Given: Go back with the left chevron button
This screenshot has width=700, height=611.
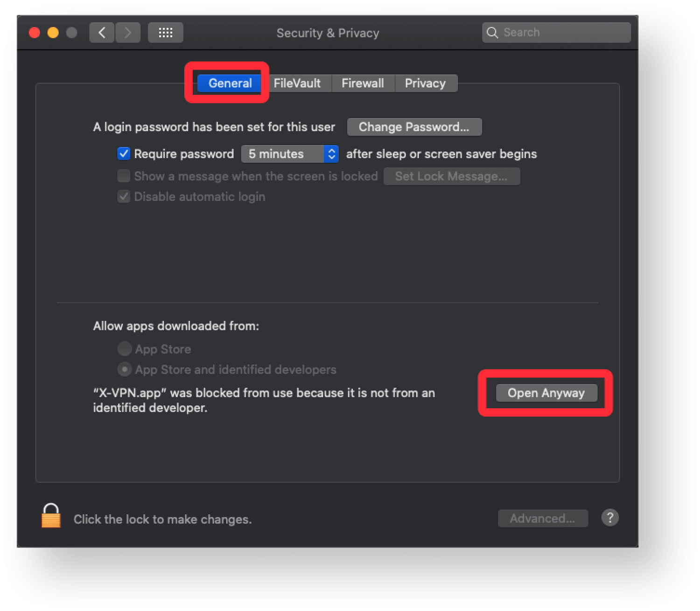Looking at the screenshot, I should pos(102,33).
